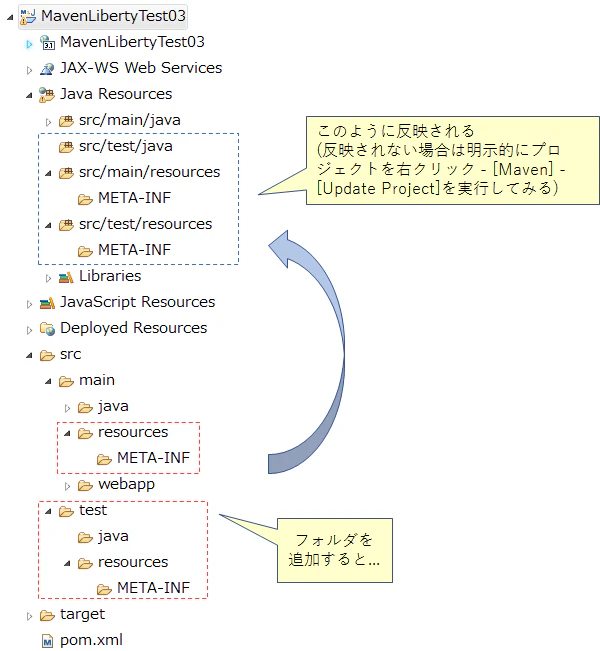Select the main folder label

pos(97,380)
